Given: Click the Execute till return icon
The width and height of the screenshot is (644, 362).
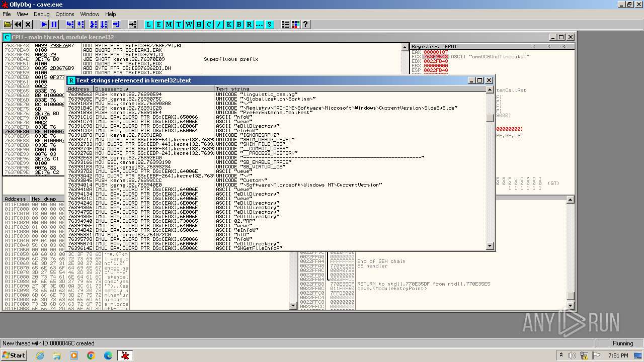Looking at the screenshot, I should (117, 24).
